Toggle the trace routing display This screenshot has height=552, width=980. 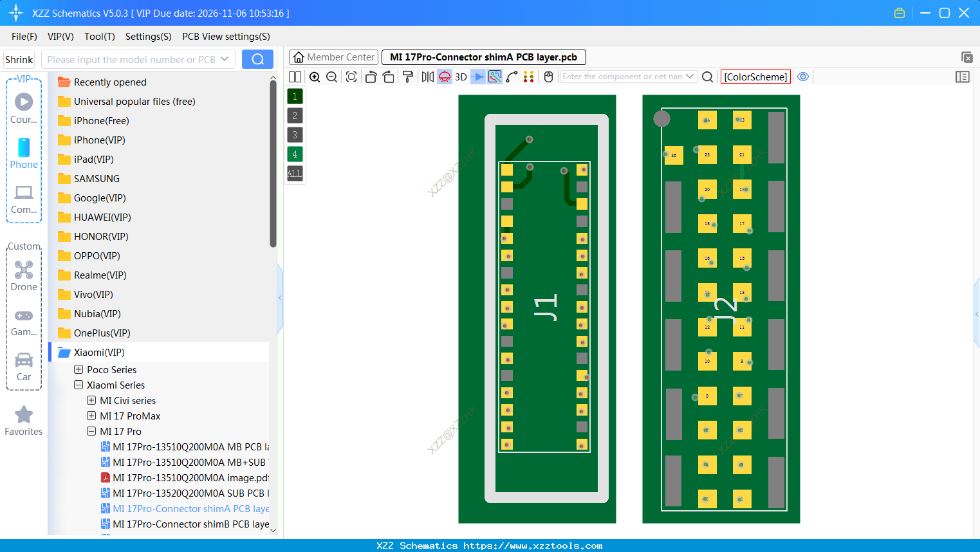495,77
